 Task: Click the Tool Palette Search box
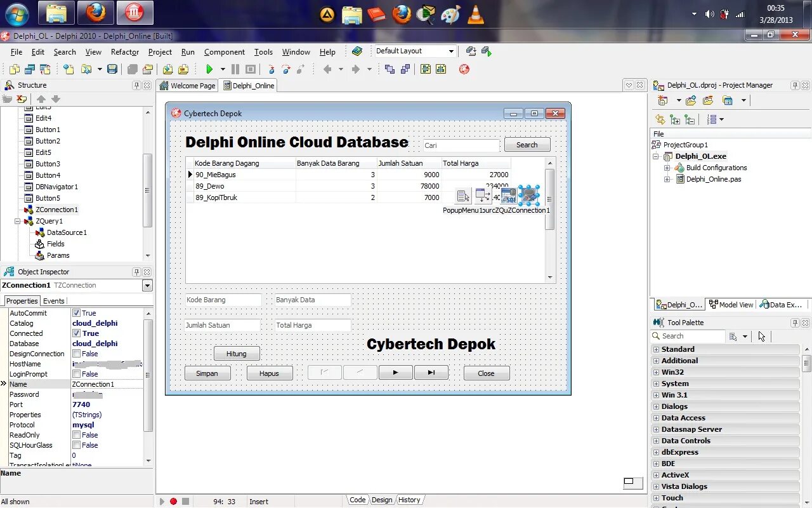[688, 336]
